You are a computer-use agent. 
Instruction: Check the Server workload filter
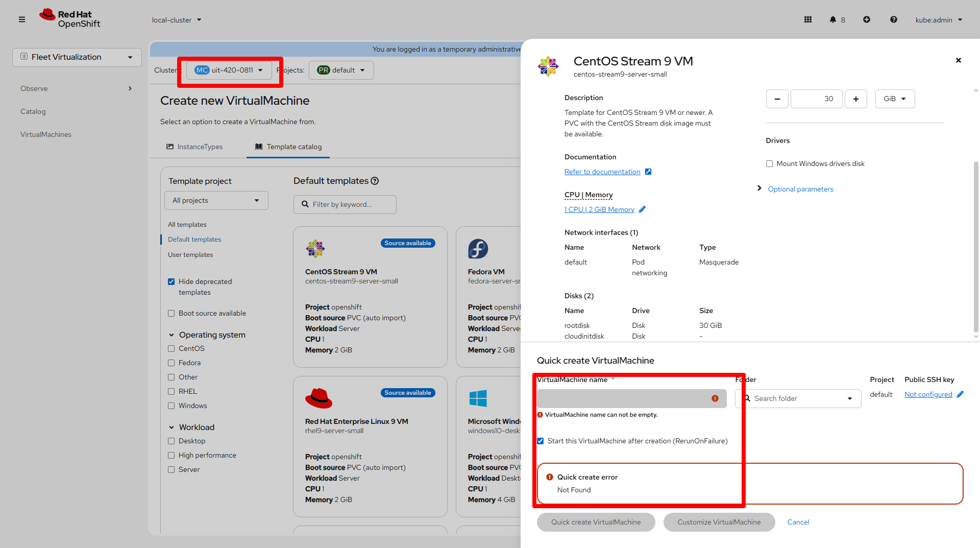171,469
